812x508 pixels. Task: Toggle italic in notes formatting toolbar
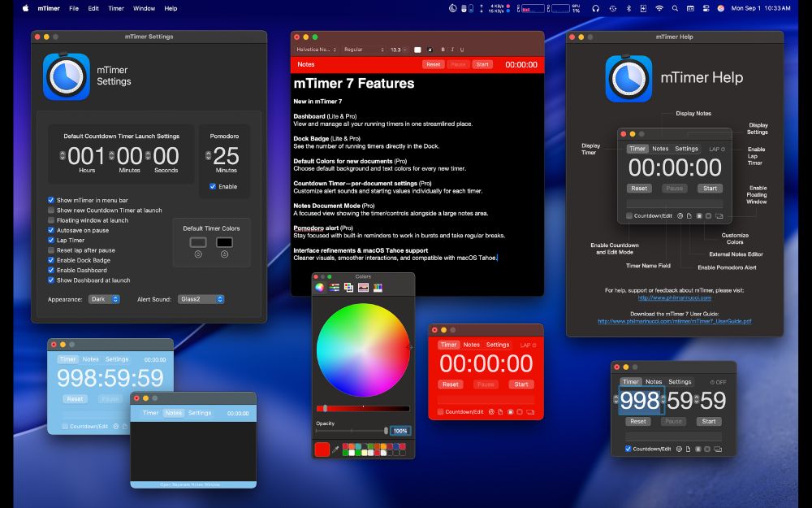tap(452, 50)
